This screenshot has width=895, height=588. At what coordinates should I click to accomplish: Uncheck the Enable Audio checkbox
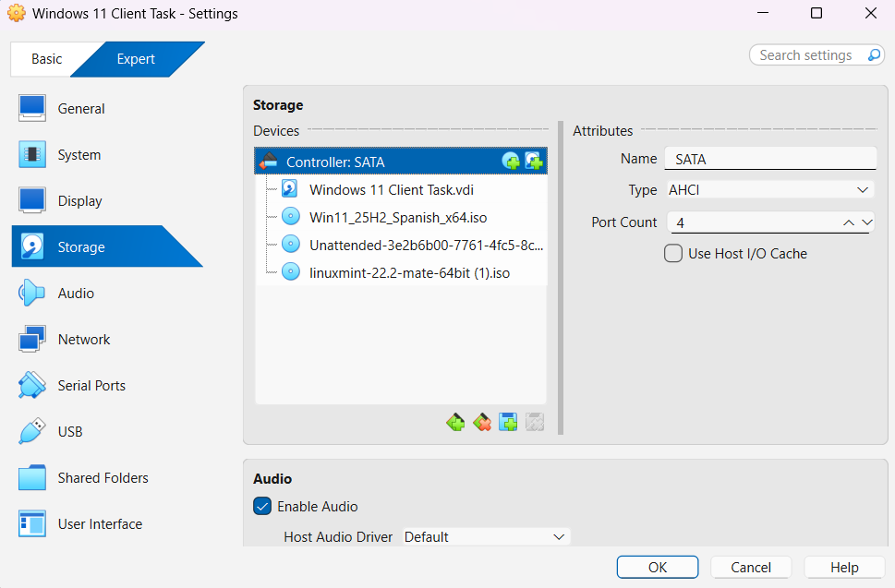pyautogui.click(x=262, y=507)
